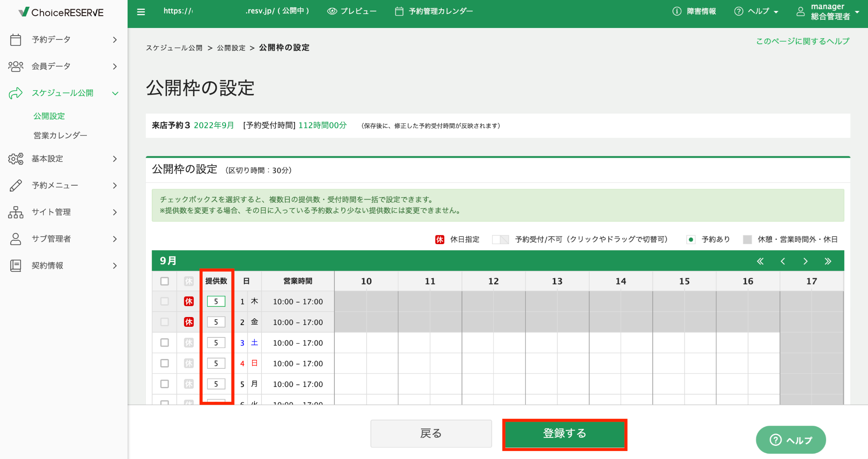Check the checkbox for September 5 row

coord(164,384)
